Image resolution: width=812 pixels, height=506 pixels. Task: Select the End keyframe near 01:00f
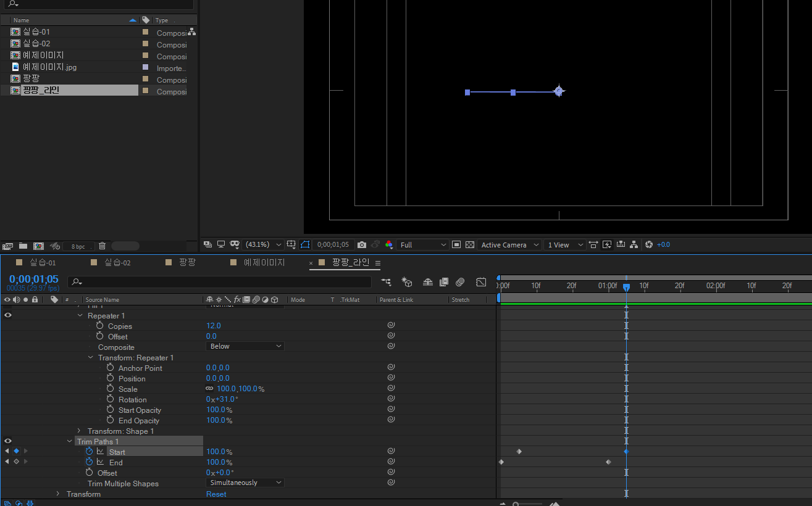608,462
